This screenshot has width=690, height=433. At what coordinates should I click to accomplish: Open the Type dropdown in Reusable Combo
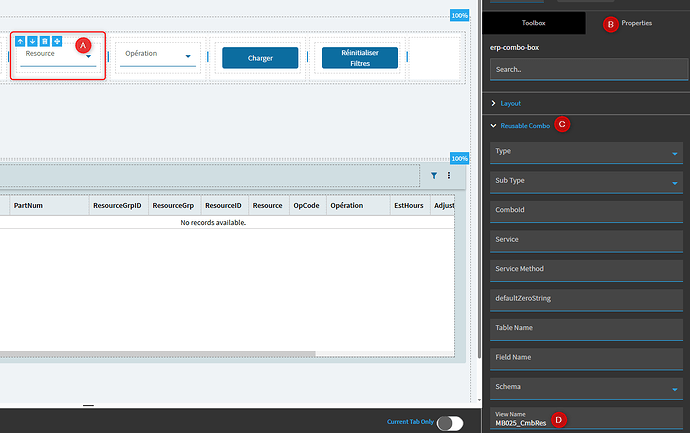[x=675, y=154]
